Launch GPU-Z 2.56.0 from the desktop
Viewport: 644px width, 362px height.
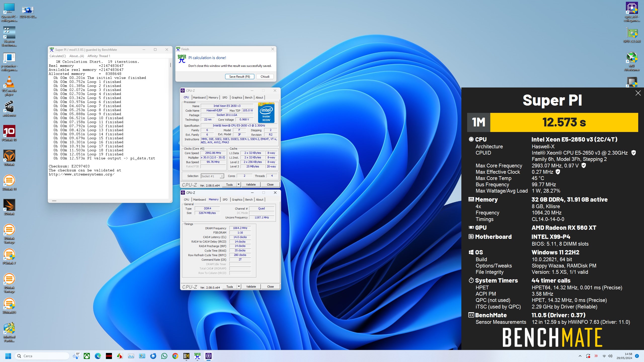(632, 35)
